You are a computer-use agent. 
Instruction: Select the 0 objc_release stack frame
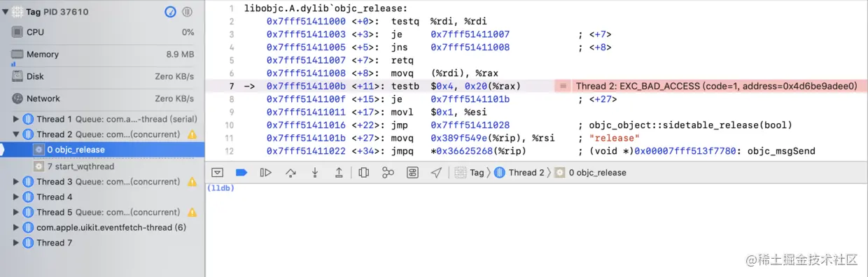102,150
